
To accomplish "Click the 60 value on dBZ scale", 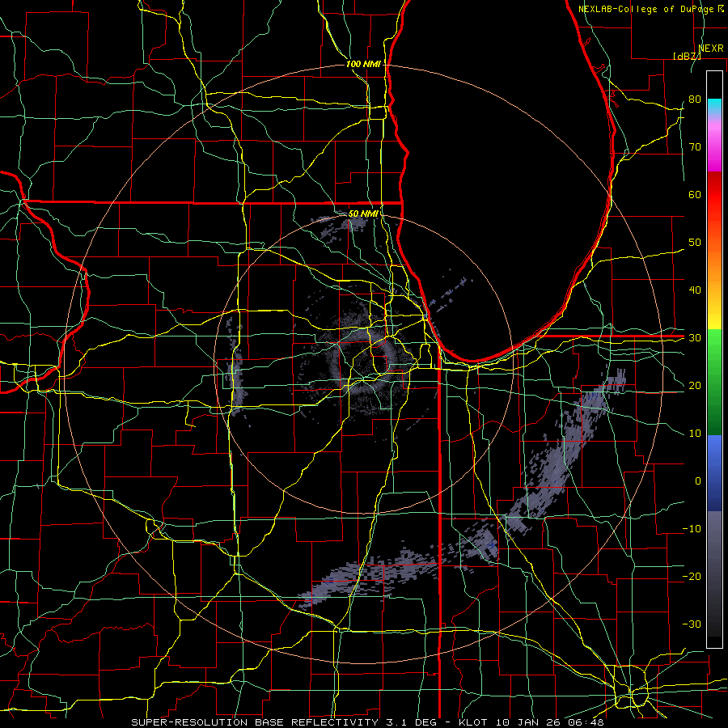I will 695,194.
